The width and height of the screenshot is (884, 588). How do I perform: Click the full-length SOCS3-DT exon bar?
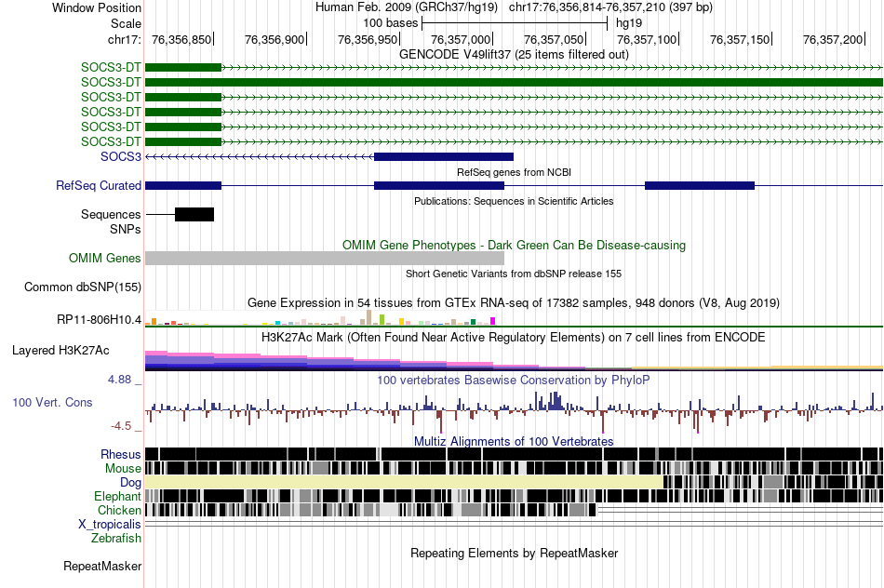coord(515,82)
